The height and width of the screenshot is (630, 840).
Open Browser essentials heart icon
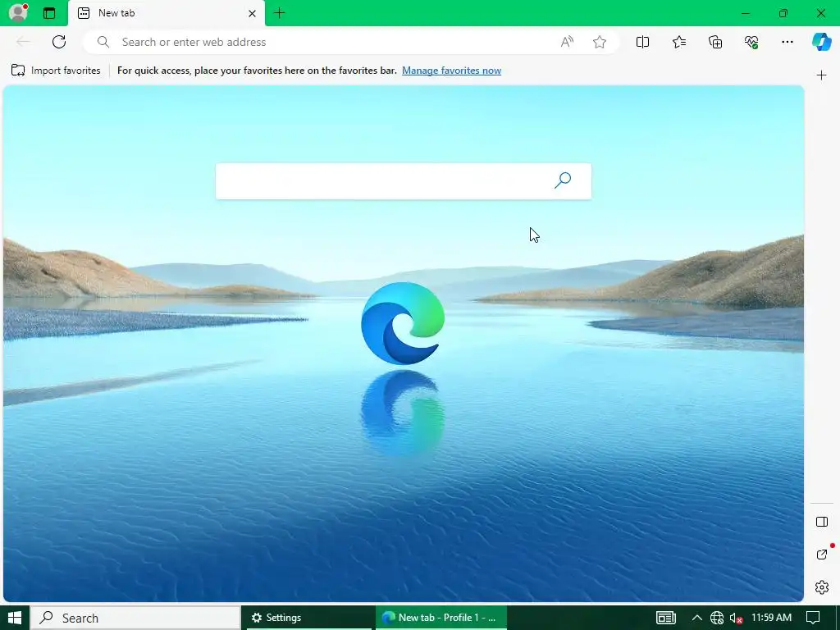pyautogui.click(x=751, y=42)
